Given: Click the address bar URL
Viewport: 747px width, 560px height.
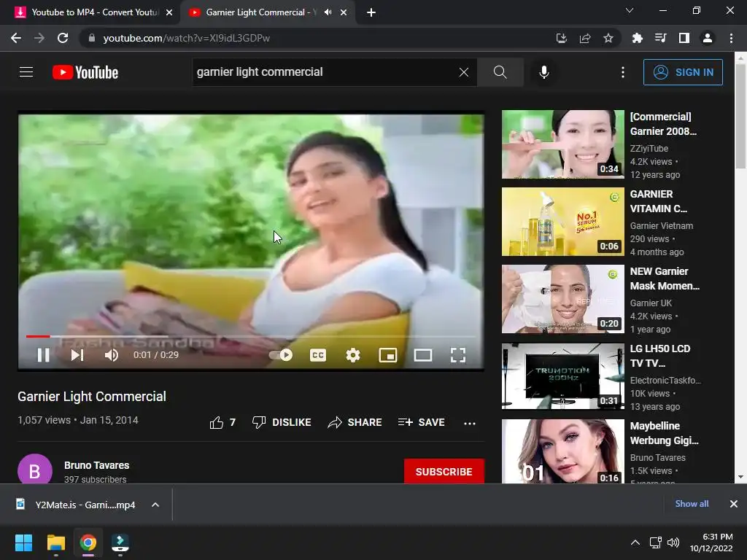Looking at the screenshot, I should (x=186, y=38).
